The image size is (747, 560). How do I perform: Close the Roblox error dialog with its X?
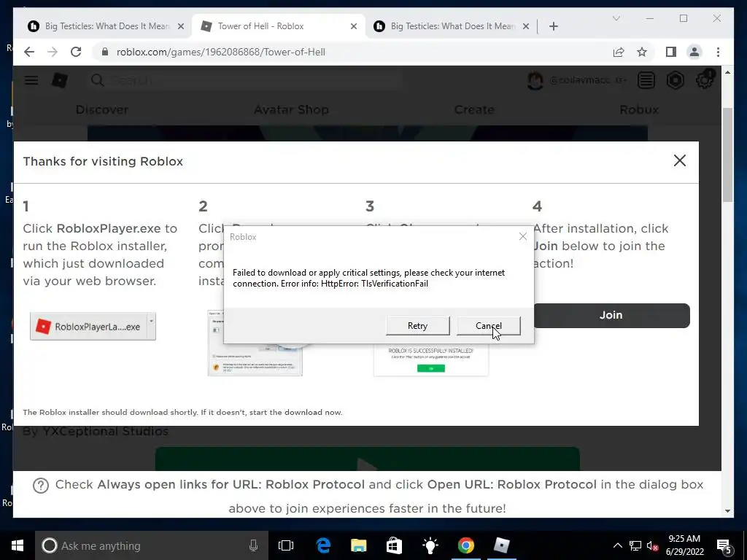click(x=522, y=237)
